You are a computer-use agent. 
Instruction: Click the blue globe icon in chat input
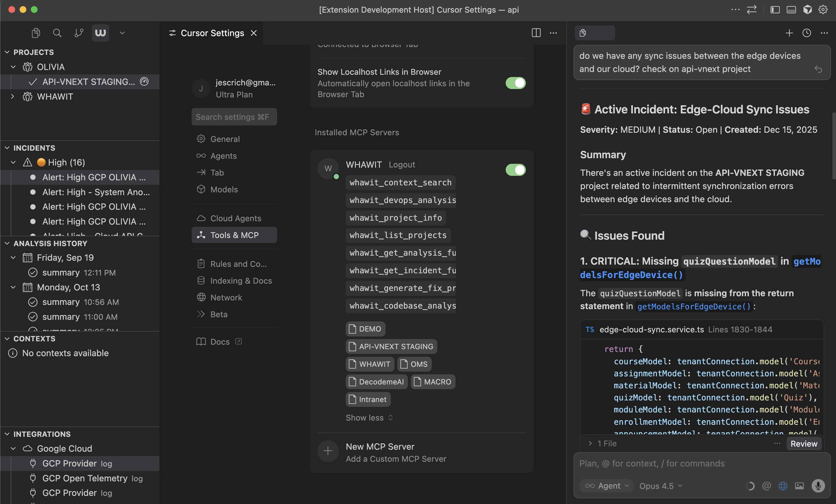pyautogui.click(x=783, y=486)
